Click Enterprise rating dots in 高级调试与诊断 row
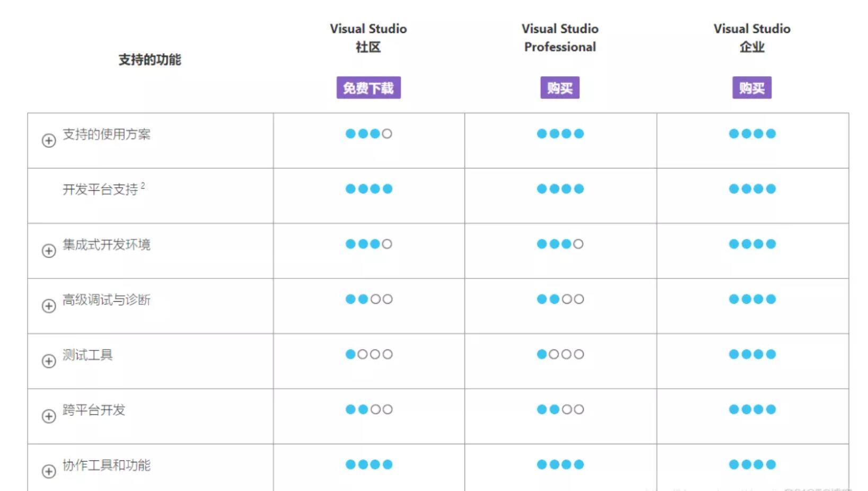The height and width of the screenshot is (491, 868). coord(752,299)
